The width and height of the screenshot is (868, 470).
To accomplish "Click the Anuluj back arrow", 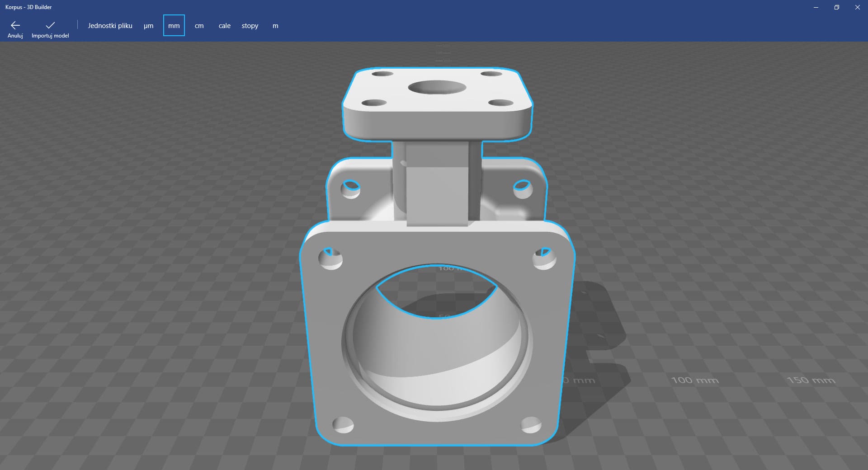I will click(15, 29).
